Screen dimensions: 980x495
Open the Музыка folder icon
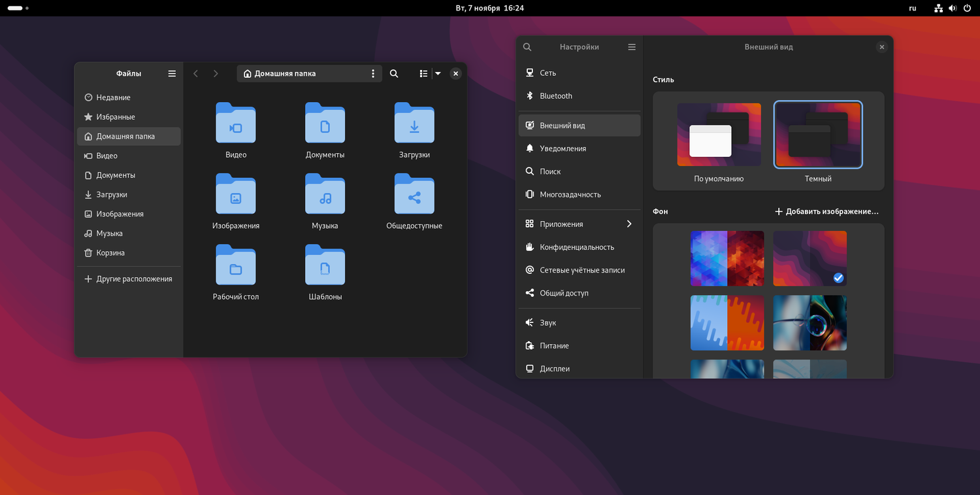pos(325,194)
